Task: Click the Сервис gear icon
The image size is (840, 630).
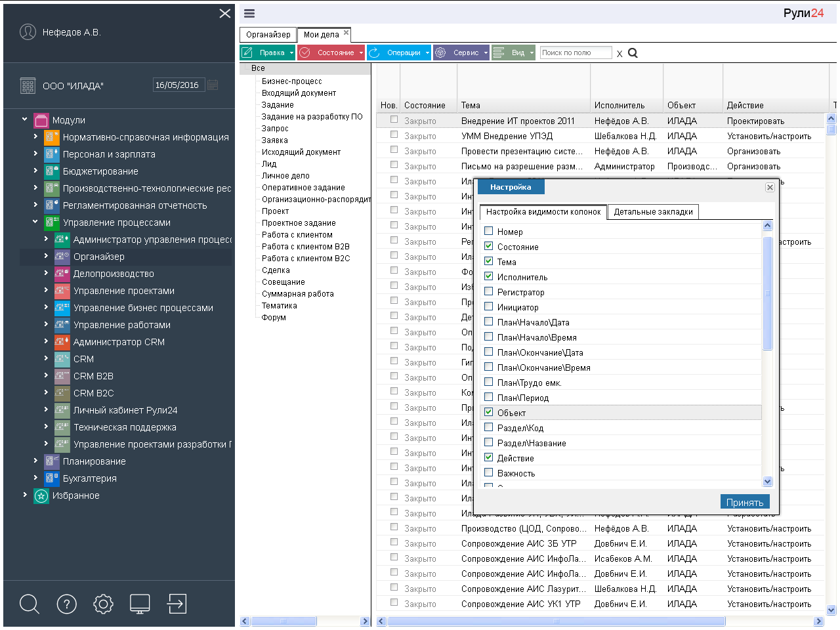Action: pyautogui.click(x=440, y=52)
